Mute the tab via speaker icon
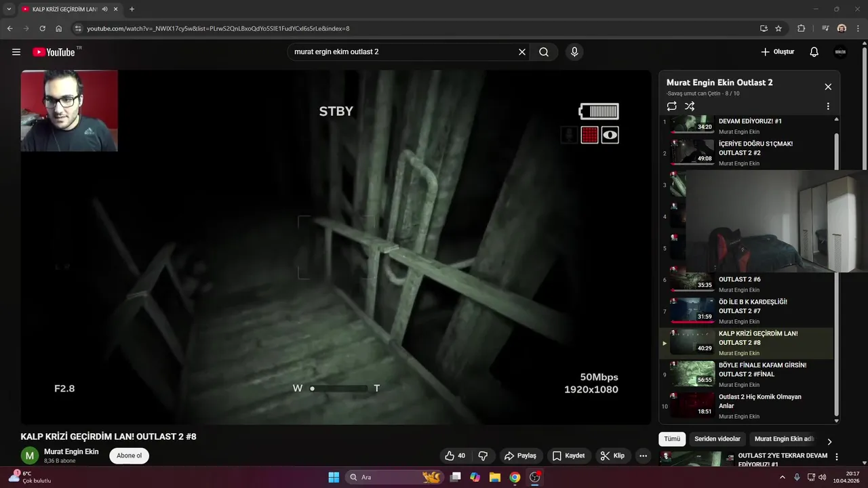Image resolution: width=868 pixels, height=488 pixels. [104, 9]
